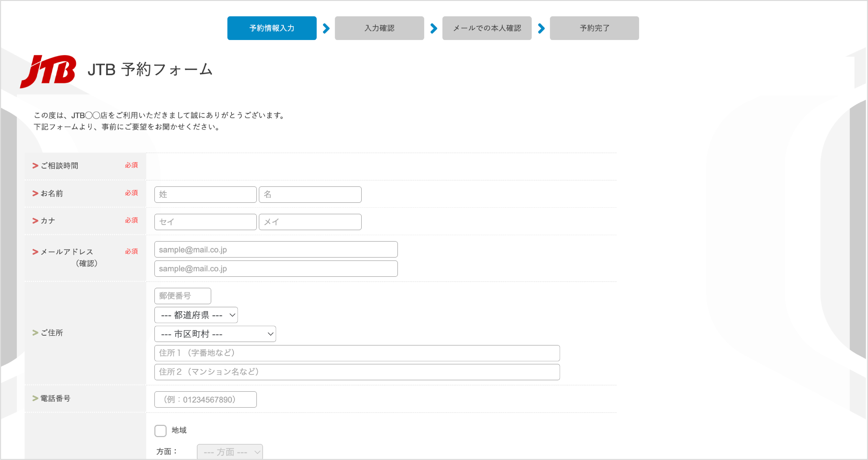Click the メールでの本人確認 step
The image size is (868, 460).
pyautogui.click(x=487, y=28)
